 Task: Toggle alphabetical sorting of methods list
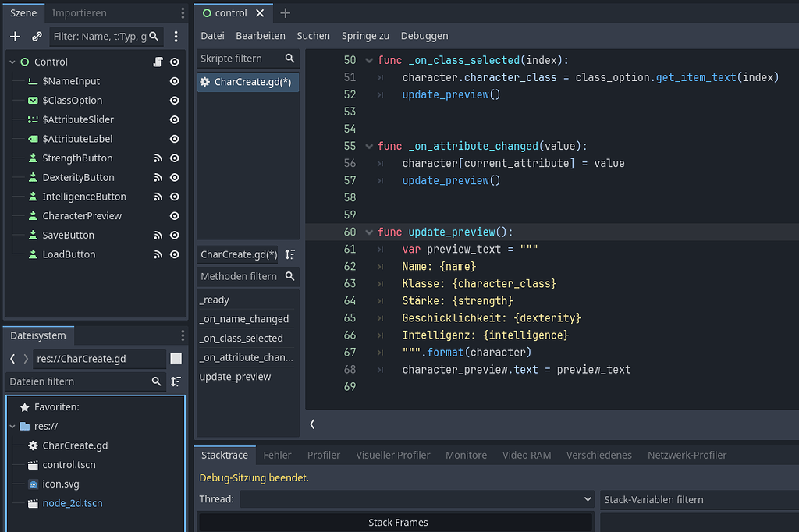tap(290, 254)
